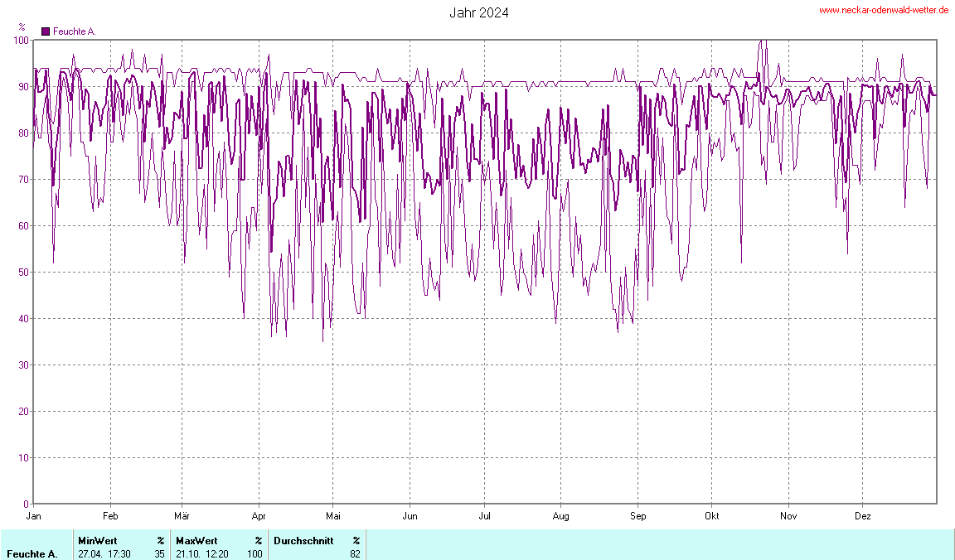This screenshot has width=955, height=560.
Task: Click the Sep month axis label
Action: [637, 515]
